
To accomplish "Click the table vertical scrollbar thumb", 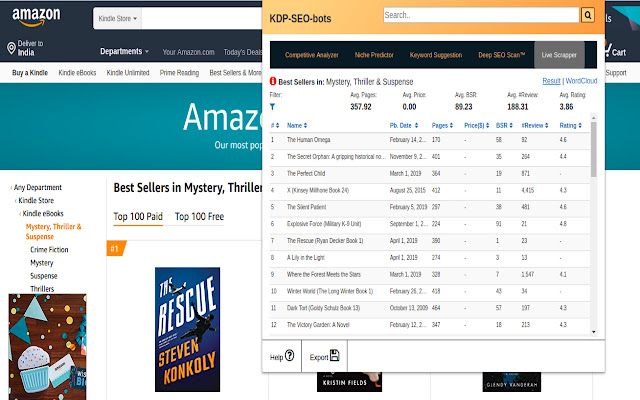I will 593,149.
